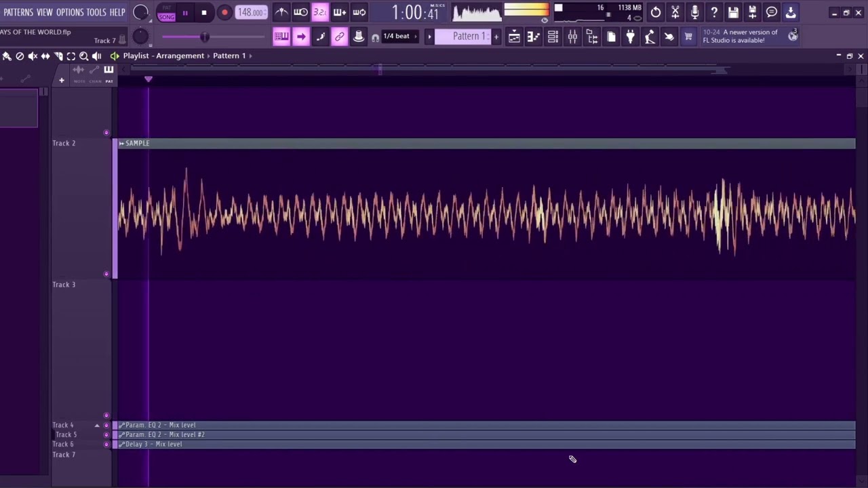Toggle the metronome icon
This screenshot has height=488, width=868.
(281, 12)
